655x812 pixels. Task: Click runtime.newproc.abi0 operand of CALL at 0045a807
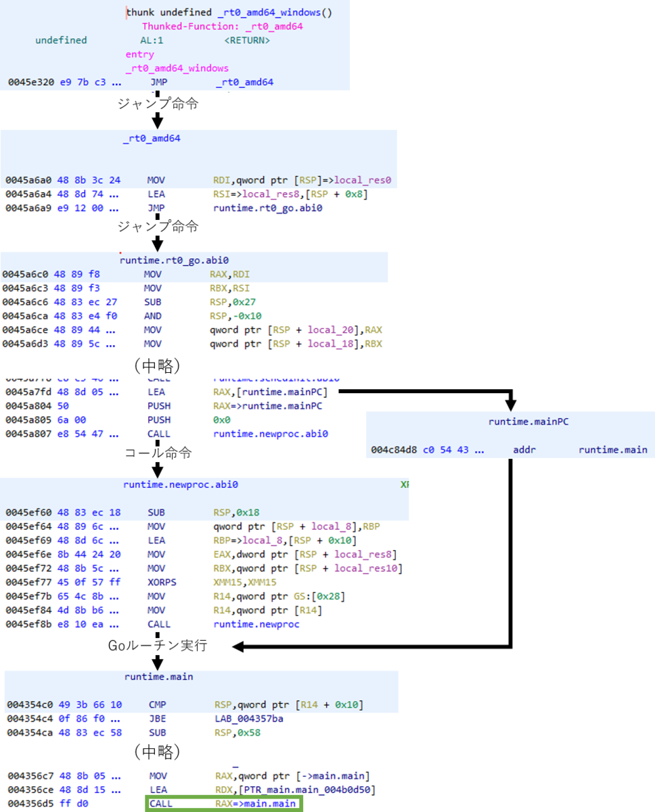coord(270,434)
